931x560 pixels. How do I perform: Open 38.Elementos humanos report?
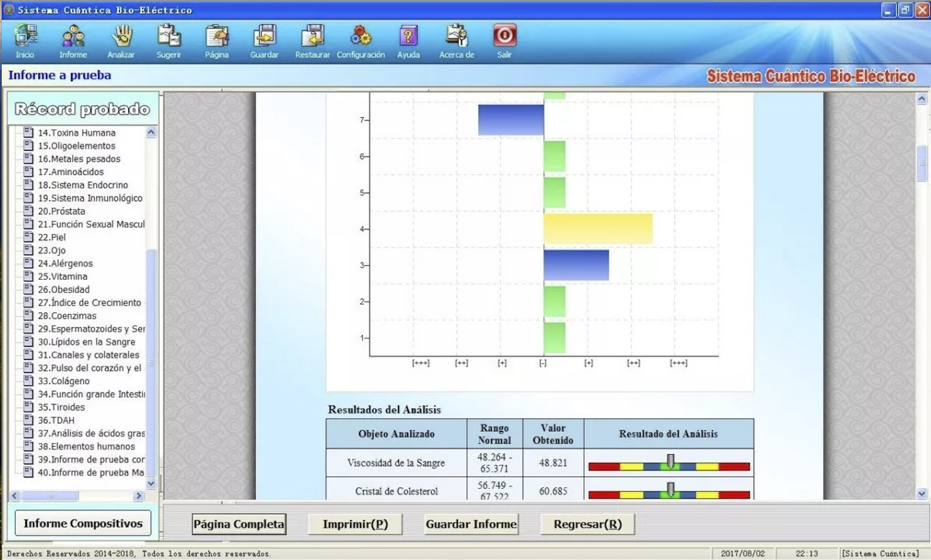tap(87, 446)
